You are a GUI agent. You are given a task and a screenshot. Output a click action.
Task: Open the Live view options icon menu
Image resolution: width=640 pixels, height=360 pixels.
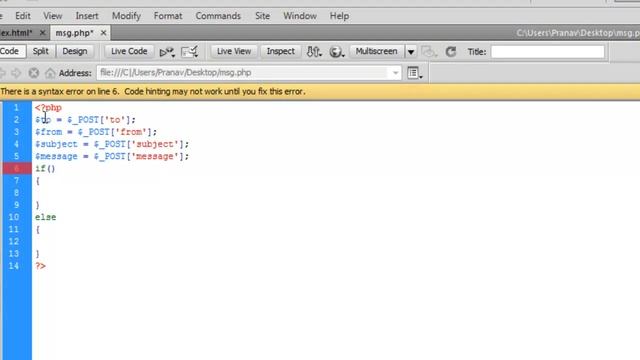414,73
